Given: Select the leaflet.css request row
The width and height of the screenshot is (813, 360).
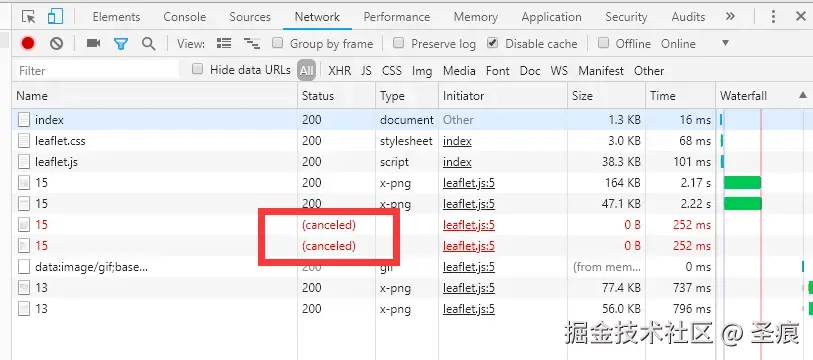Looking at the screenshot, I should tap(413, 141).
